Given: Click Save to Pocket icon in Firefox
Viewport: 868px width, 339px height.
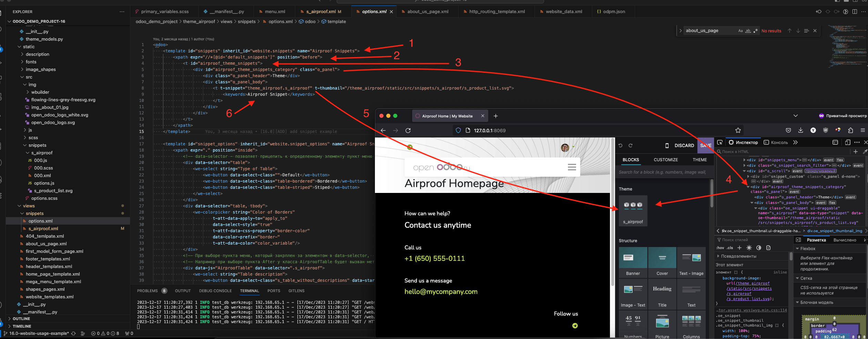Looking at the screenshot, I should [x=788, y=130].
